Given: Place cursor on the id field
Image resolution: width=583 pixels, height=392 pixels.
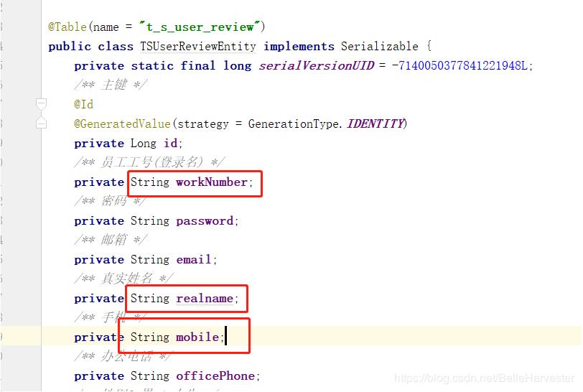Looking at the screenshot, I should [171, 143].
